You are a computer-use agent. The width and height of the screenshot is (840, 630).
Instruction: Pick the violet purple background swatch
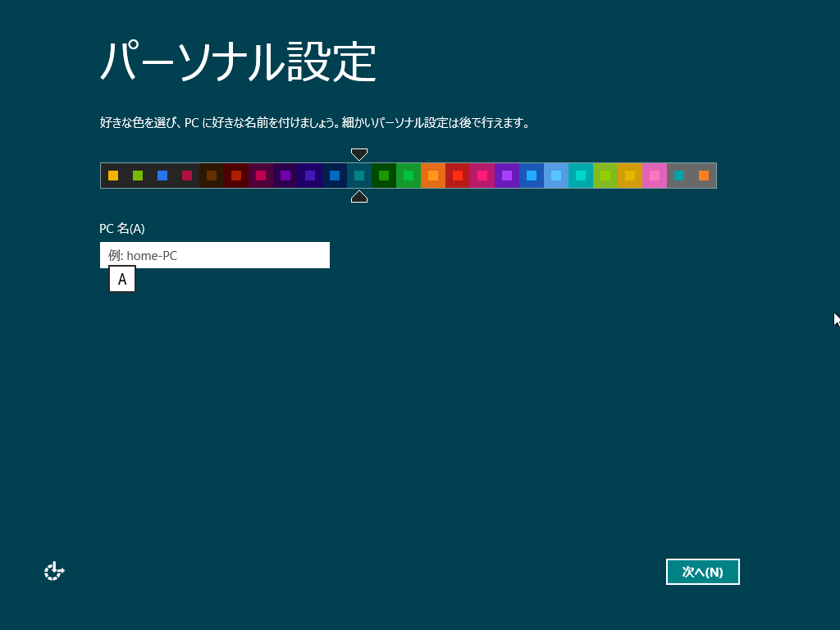(x=507, y=176)
